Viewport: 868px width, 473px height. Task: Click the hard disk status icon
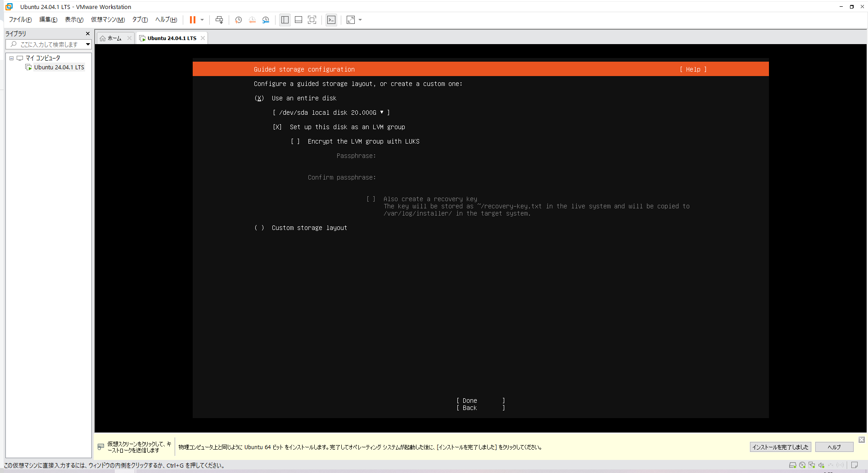pyautogui.click(x=792, y=465)
